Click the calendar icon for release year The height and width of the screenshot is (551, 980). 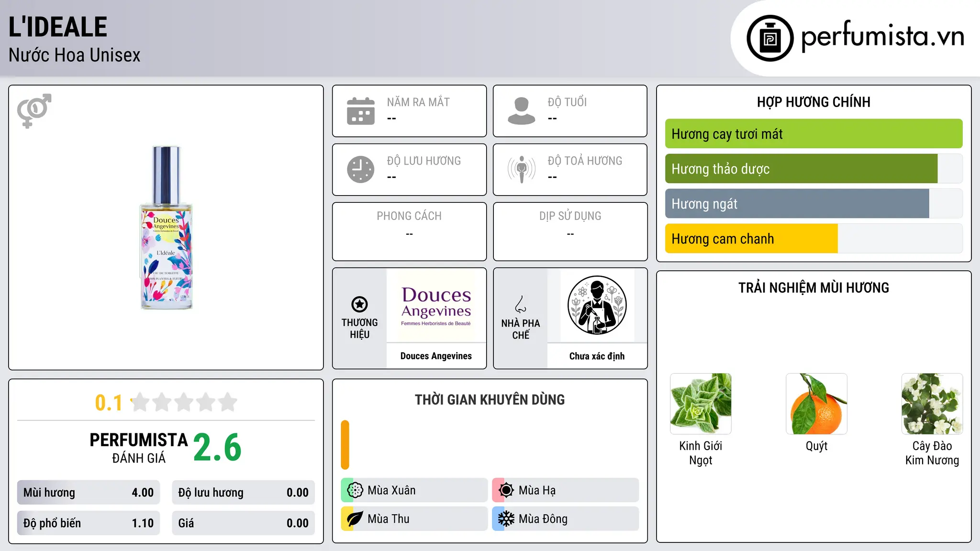(x=361, y=111)
